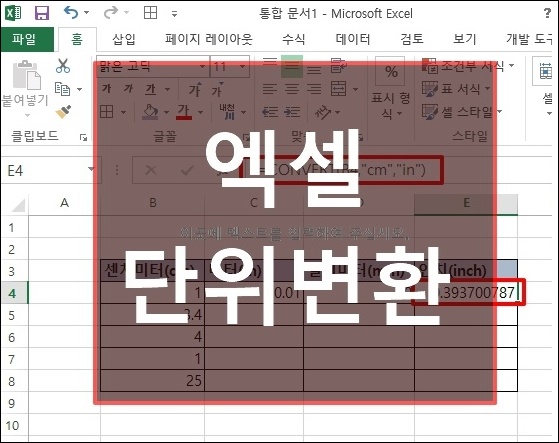This screenshot has height=443, width=559.
Task: Open the font size 11 dropdown
Action: (243, 67)
